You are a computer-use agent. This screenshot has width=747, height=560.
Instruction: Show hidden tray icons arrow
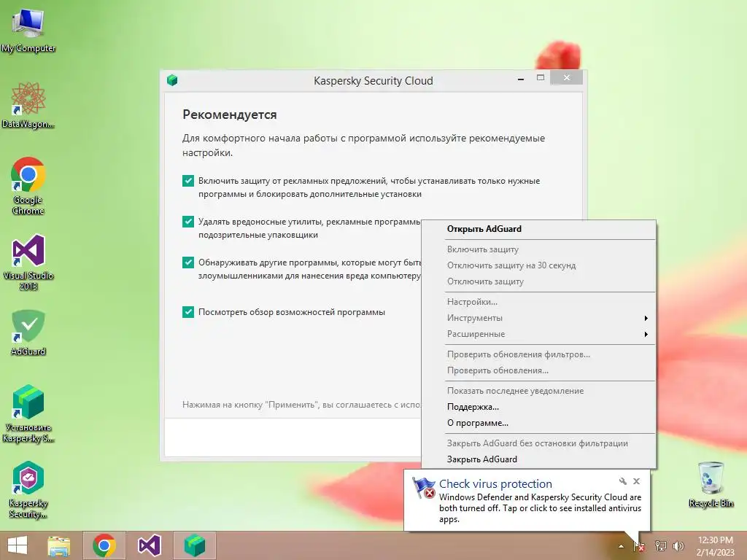tap(621, 546)
